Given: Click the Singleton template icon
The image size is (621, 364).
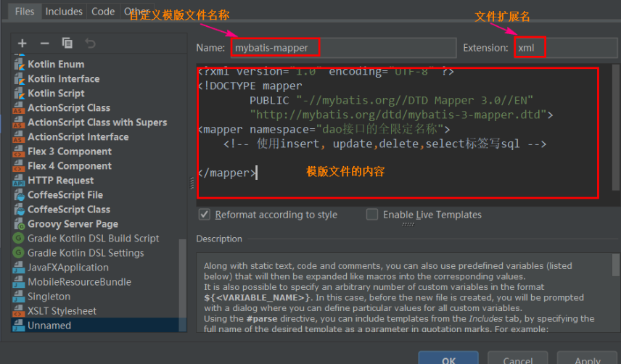Looking at the screenshot, I should click(19, 297).
